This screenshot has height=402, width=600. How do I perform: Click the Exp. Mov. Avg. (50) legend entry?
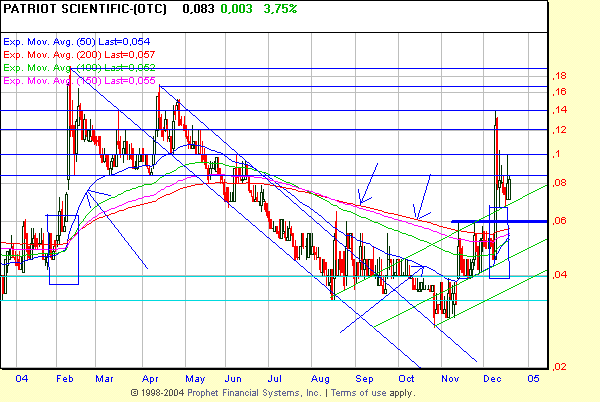(64, 42)
